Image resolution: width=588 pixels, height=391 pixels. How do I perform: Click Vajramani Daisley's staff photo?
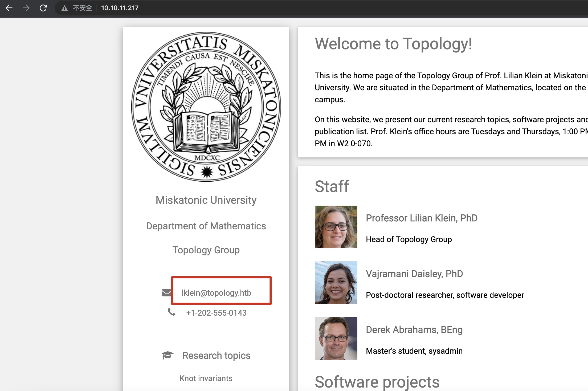tap(336, 282)
